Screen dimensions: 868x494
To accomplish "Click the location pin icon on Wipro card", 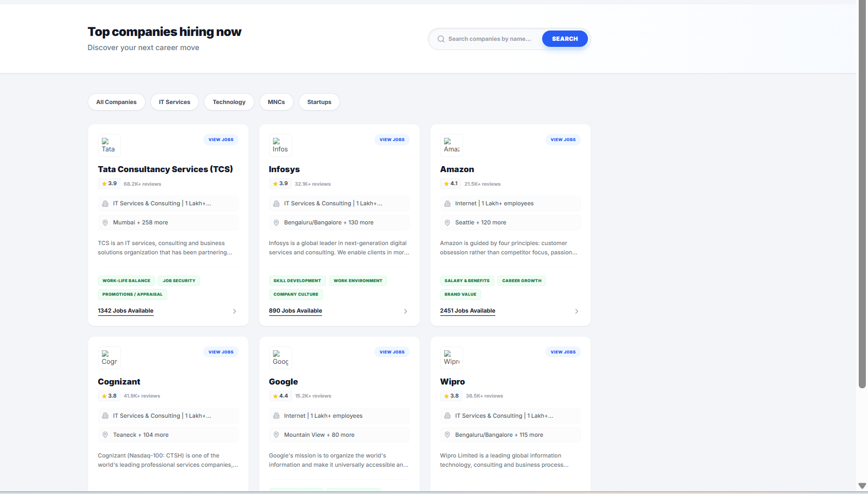I will click(447, 435).
